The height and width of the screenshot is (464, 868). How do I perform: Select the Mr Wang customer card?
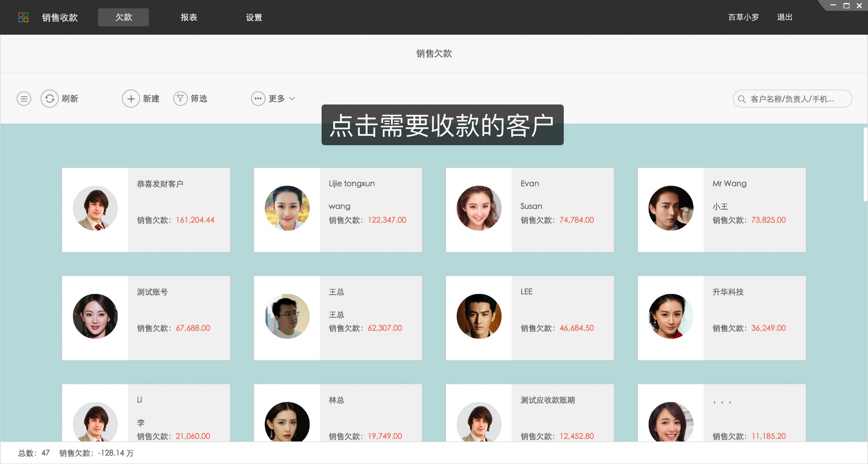coord(721,209)
